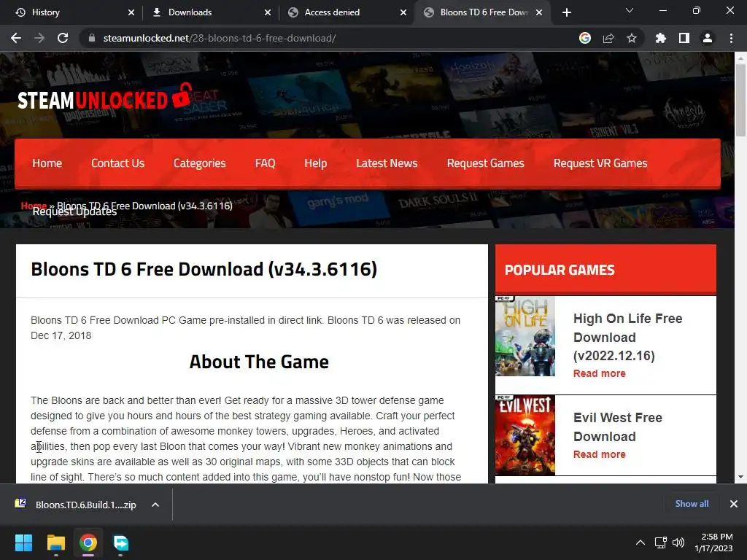
Task: Open a new browser tab
Action: 566,12
